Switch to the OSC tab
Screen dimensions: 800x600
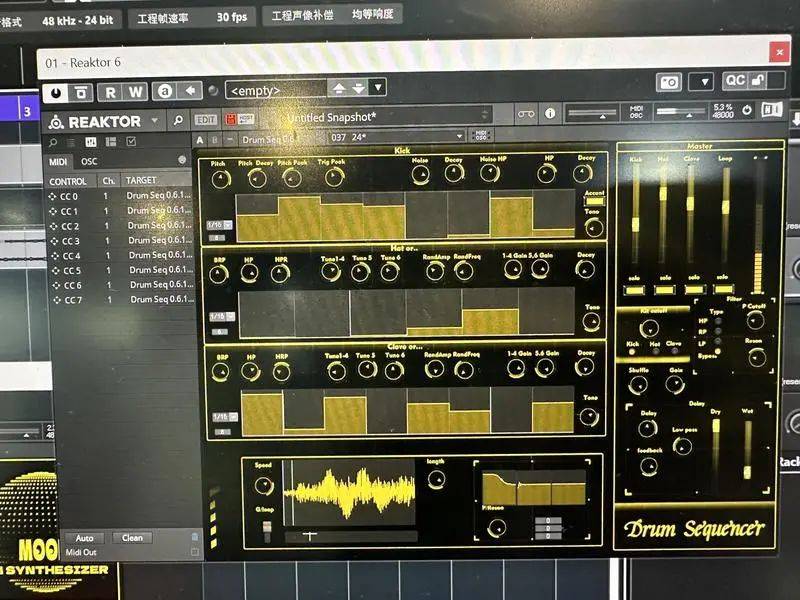(89, 162)
